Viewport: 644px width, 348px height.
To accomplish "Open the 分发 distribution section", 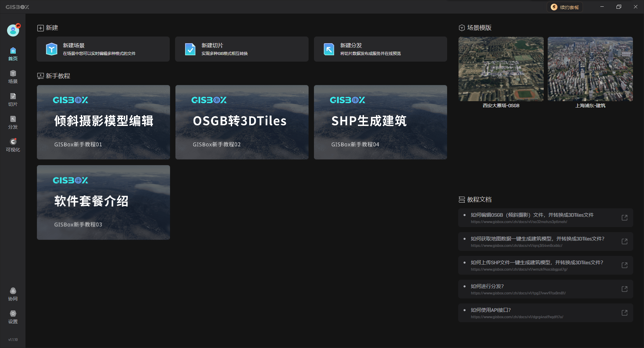I will pos(13,122).
